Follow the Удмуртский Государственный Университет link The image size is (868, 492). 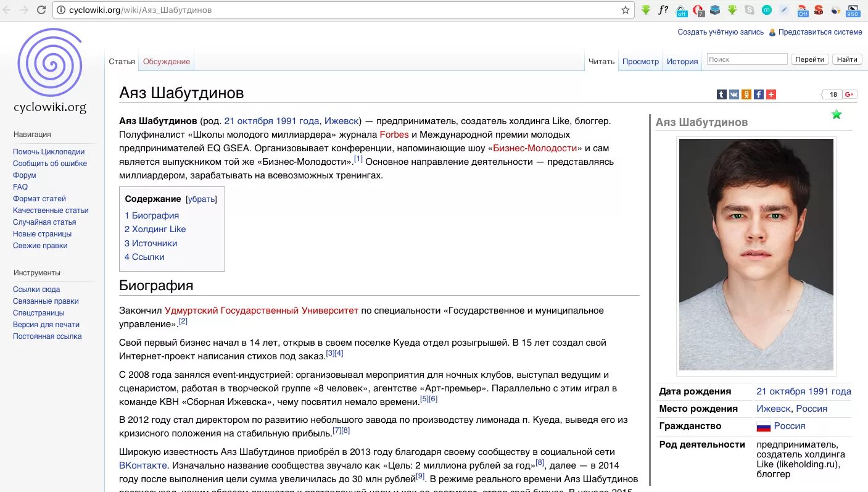coord(262,311)
